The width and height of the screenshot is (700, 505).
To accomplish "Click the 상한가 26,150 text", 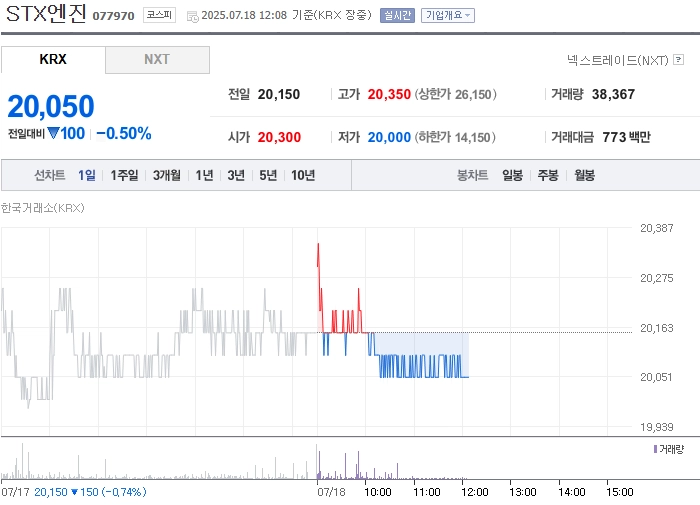I will coord(455,94).
